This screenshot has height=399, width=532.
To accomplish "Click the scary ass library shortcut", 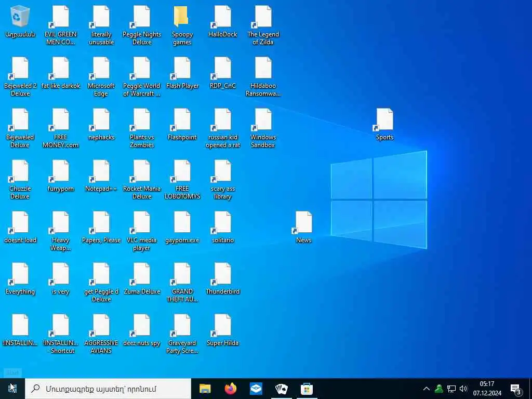I will (x=222, y=180).
